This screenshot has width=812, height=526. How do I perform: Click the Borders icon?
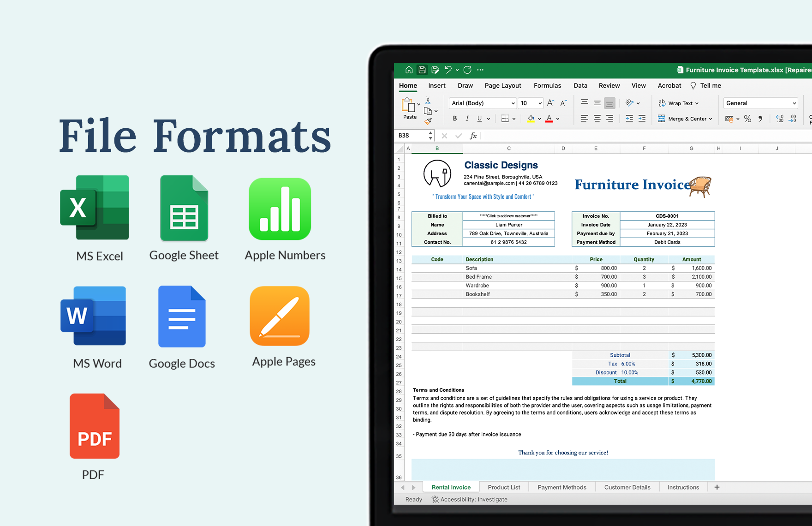(x=505, y=119)
